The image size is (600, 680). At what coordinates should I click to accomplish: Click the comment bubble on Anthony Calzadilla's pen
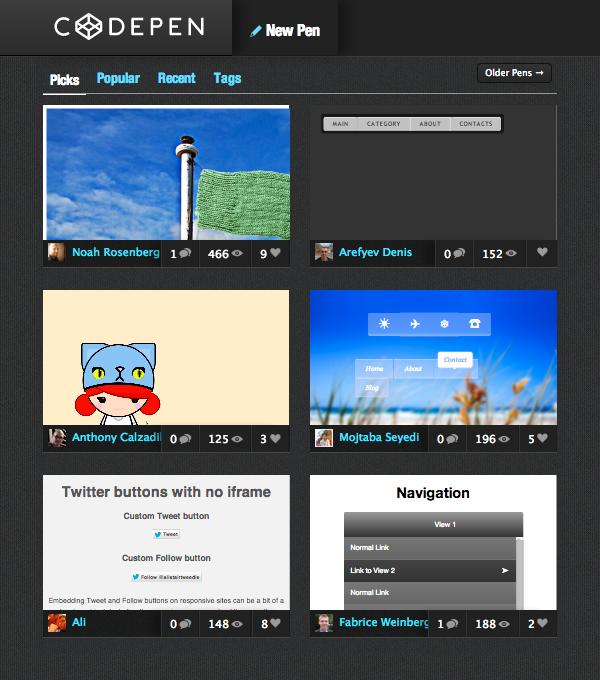click(186, 438)
